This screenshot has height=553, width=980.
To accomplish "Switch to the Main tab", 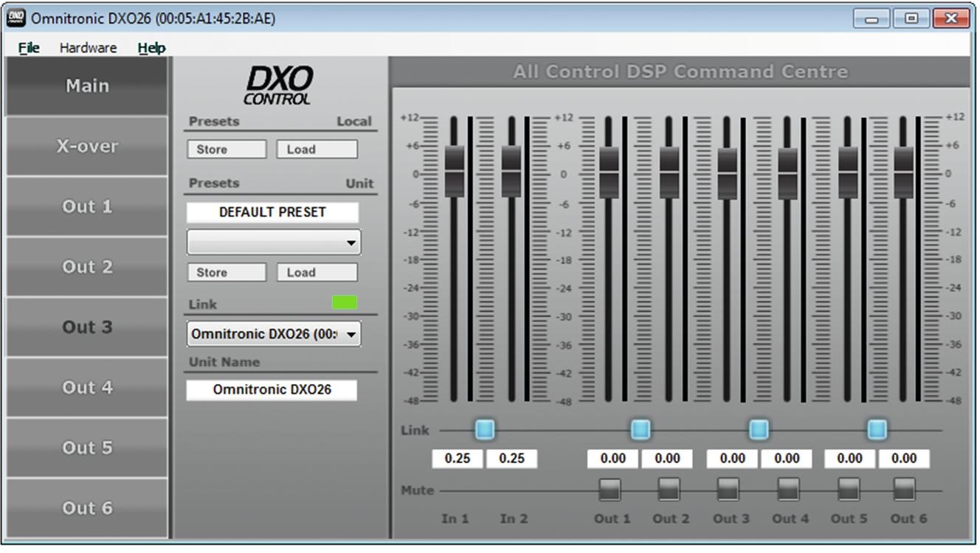I will tap(87, 86).
